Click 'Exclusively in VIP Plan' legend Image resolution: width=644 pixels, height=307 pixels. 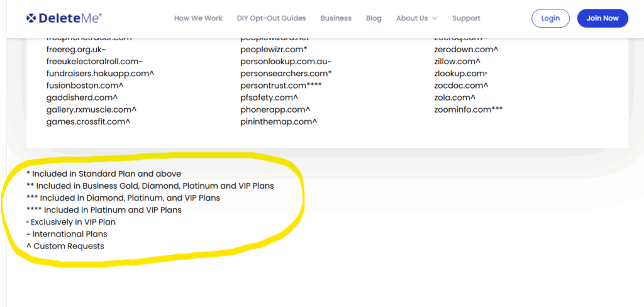(71, 222)
